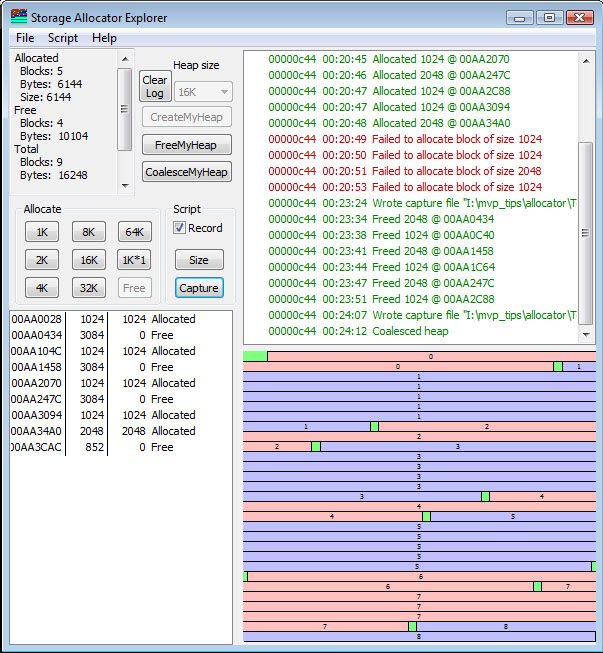The width and height of the screenshot is (603, 653).
Task: Click the disabled Free button
Action: pos(135,288)
